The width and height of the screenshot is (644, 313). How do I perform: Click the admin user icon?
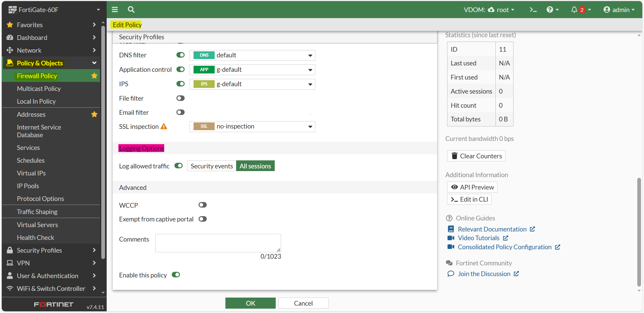tap(606, 10)
